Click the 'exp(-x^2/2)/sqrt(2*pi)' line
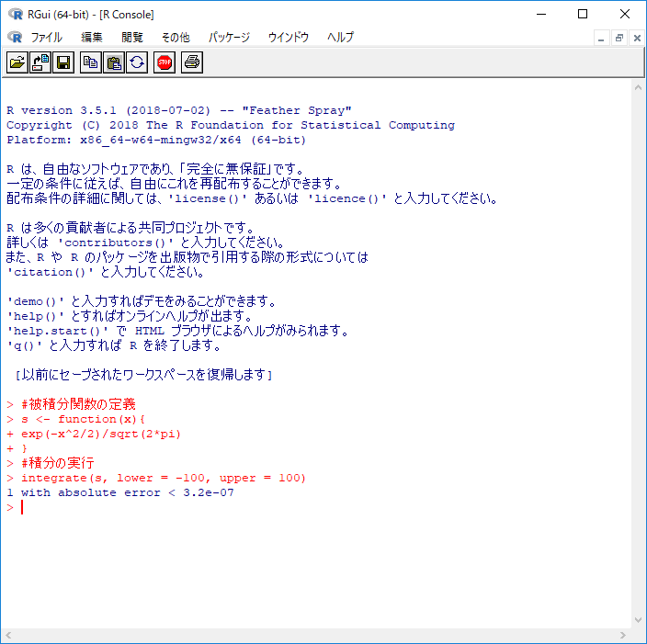The image size is (647, 644). point(101,434)
